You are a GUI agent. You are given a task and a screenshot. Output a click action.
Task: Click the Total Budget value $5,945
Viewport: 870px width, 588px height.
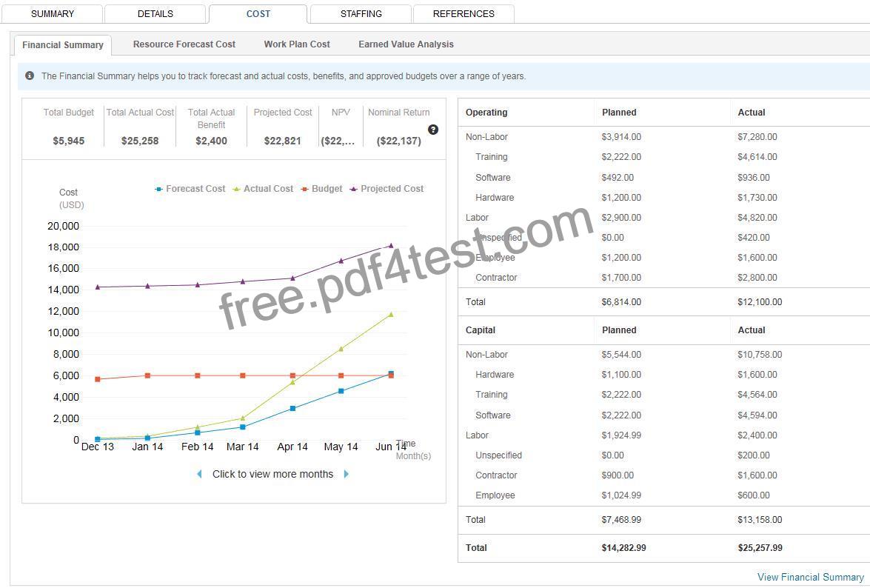[69, 141]
